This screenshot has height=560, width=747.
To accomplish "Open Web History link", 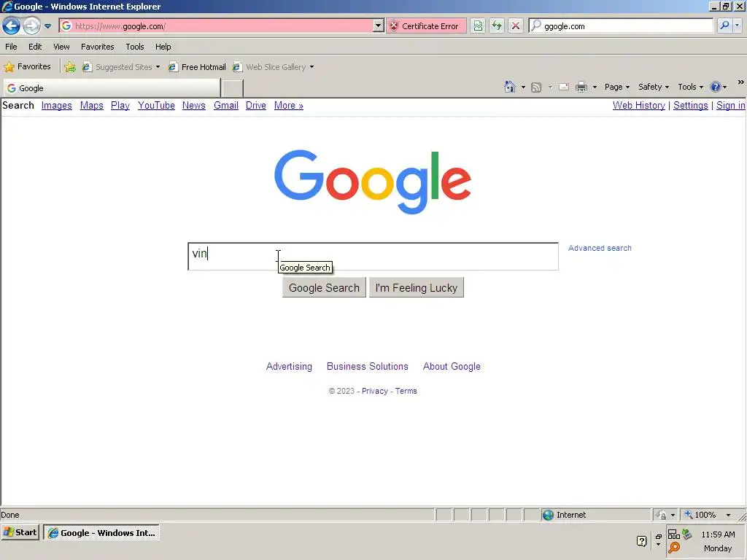I will point(639,105).
